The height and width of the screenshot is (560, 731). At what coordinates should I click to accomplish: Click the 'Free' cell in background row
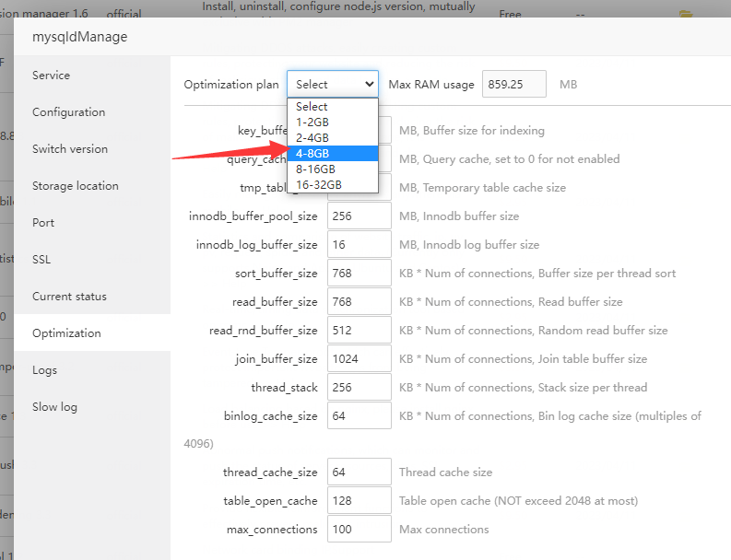pyautogui.click(x=510, y=14)
